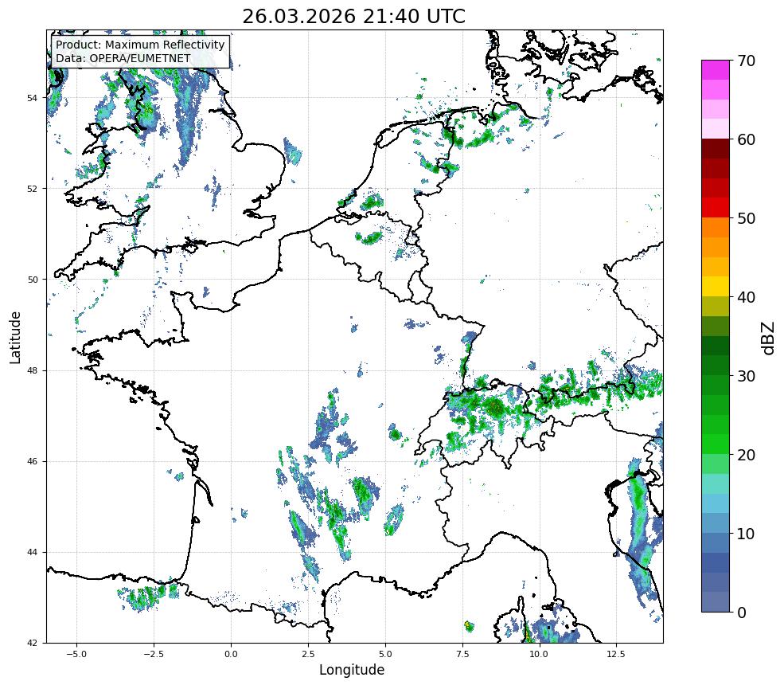The width and height of the screenshot is (784, 685).
Task: Click the colorbar tick label 60
Action: (x=746, y=139)
